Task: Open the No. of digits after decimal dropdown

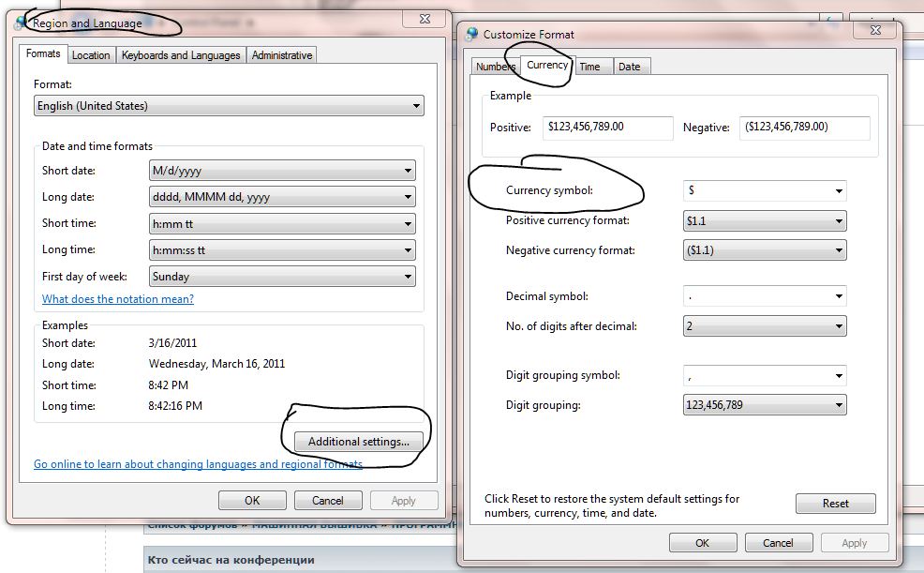Action: [765, 326]
